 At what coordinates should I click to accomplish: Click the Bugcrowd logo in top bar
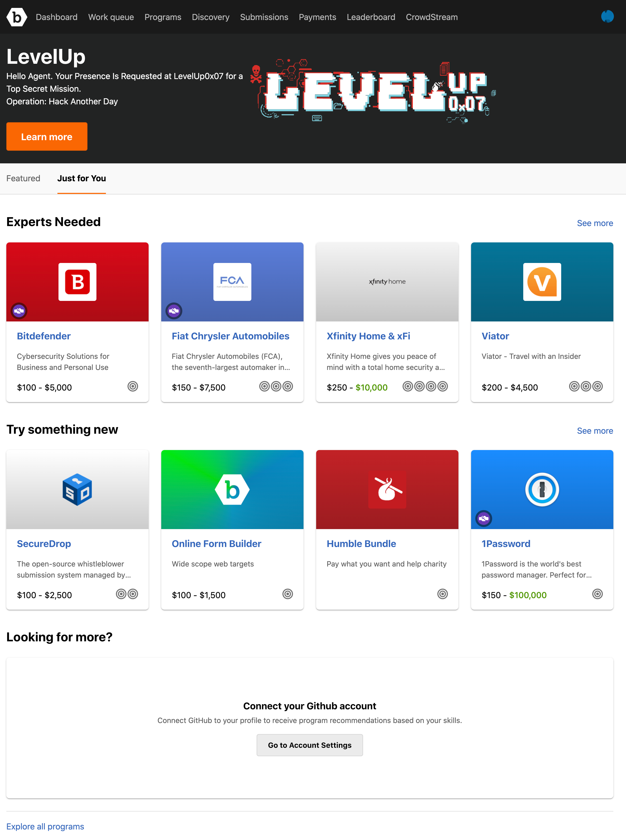17,17
